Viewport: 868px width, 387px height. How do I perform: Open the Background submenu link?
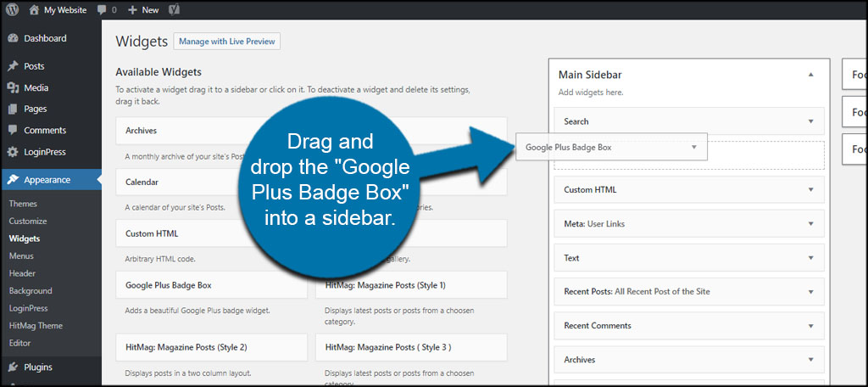click(31, 290)
